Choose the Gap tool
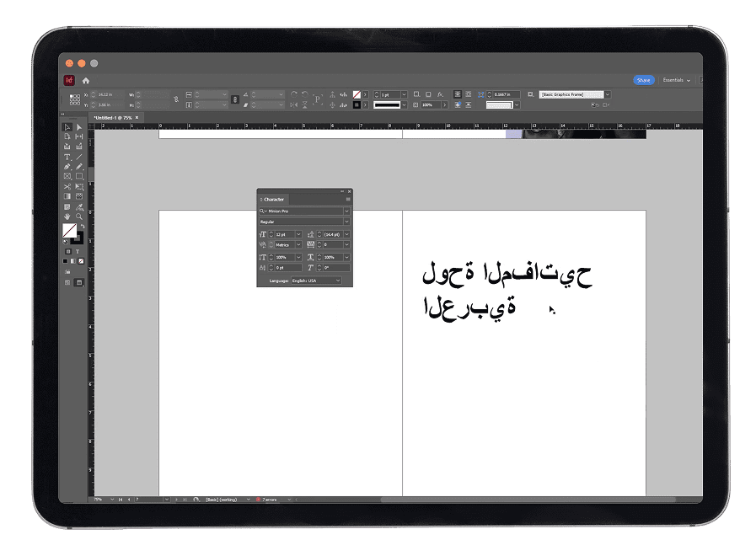Viewport: 756px width, 556px height. click(x=79, y=136)
